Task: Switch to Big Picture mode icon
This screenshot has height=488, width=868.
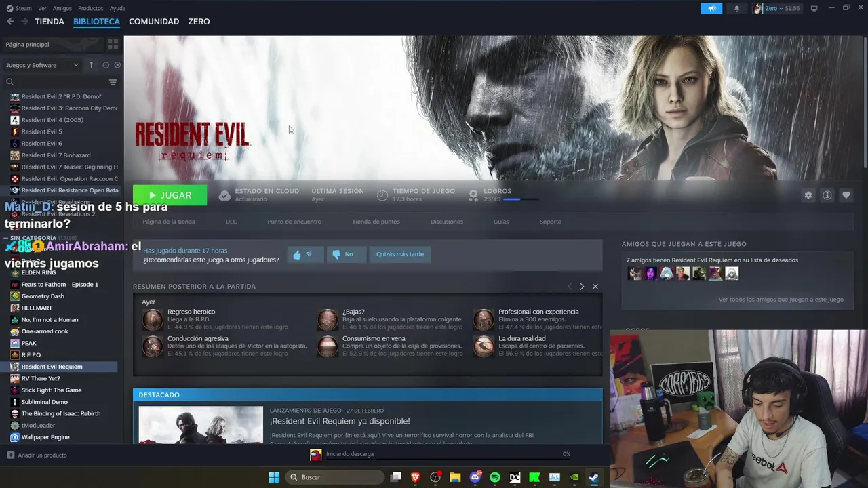Action: point(814,8)
